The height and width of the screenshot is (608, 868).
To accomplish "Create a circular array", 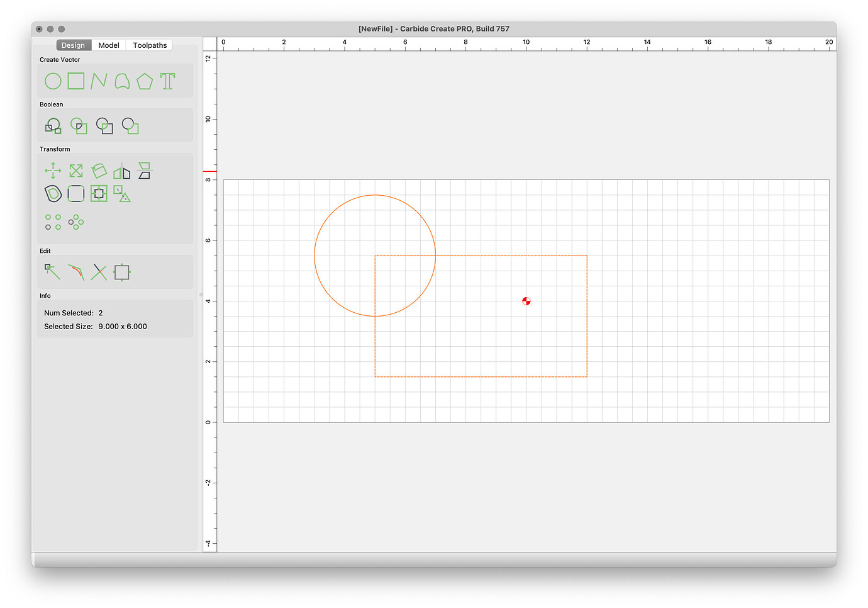I will [76, 222].
